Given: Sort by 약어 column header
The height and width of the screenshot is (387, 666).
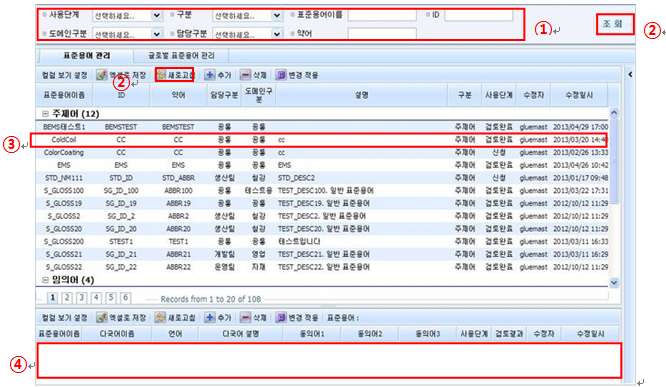Looking at the screenshot, I should click(178, 95).
